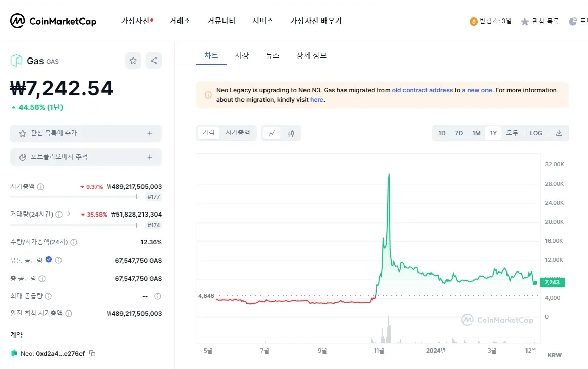Click plus on 포트폴리오에서 추적
This screenshot has height=369, width=588.
click(x=150, y=157)
